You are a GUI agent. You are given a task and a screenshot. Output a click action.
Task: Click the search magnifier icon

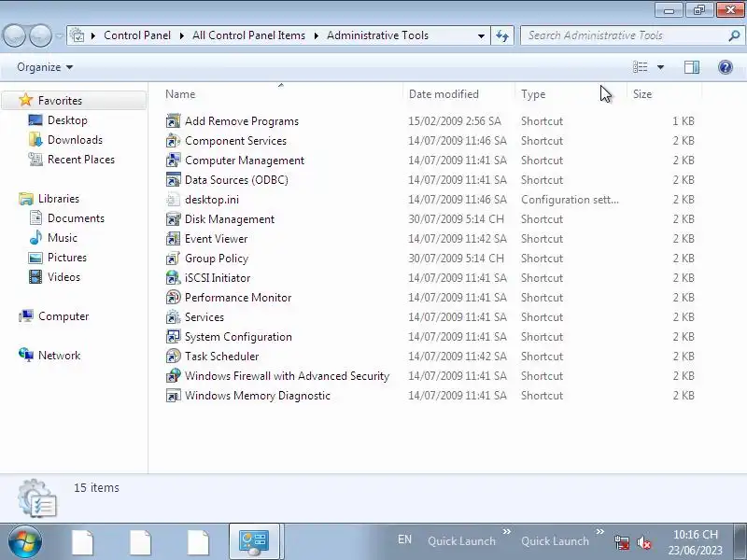pyautogui.click(x=734, y=35)
